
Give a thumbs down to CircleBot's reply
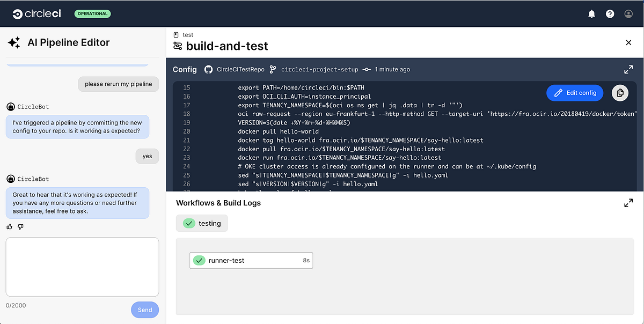(x=20, y=226)
